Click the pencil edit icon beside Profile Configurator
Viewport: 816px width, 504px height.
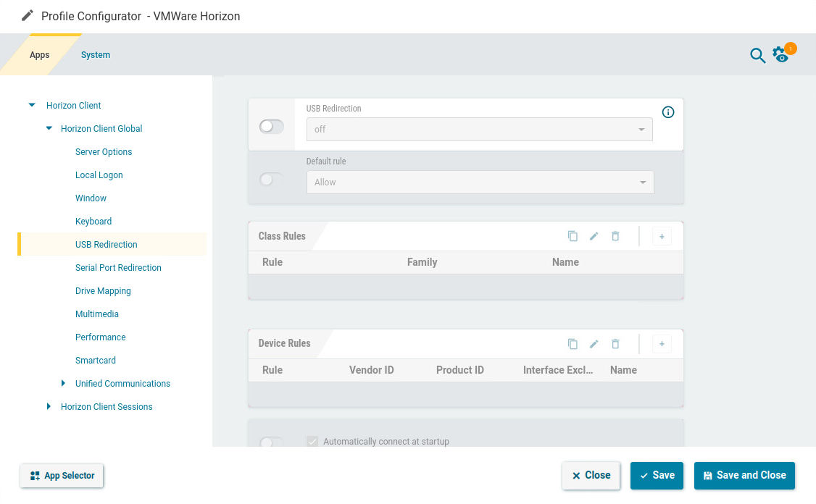click(27, 16)
